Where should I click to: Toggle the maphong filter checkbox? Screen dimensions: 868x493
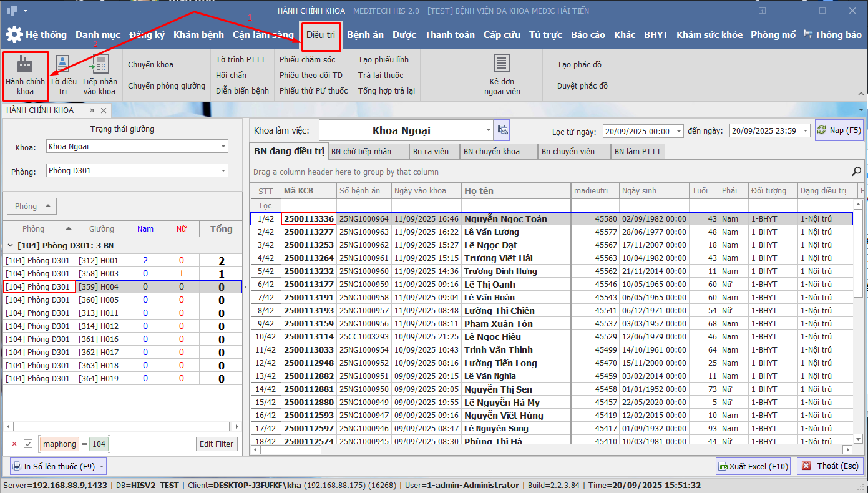pyautogui.click(x=28, y=444)
